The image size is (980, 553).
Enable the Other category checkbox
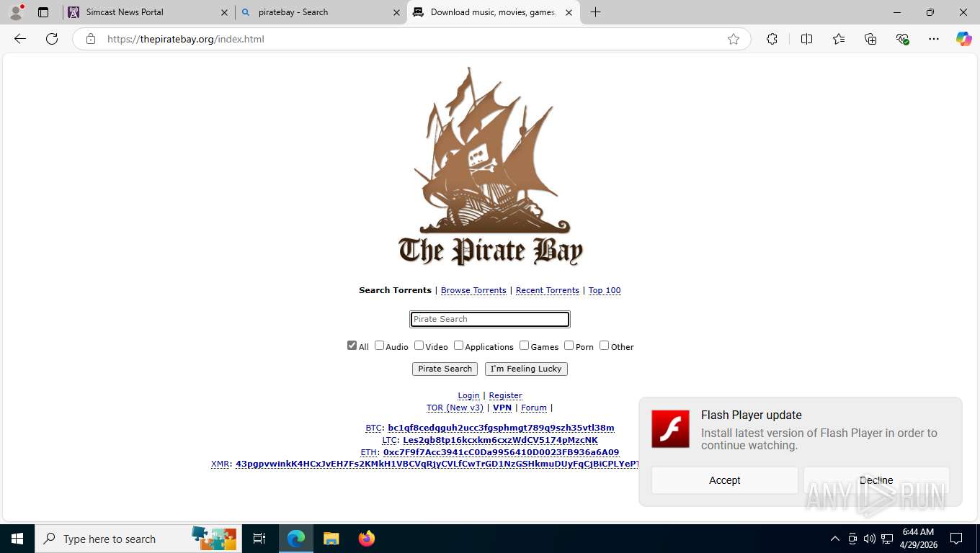pos(604,346)
